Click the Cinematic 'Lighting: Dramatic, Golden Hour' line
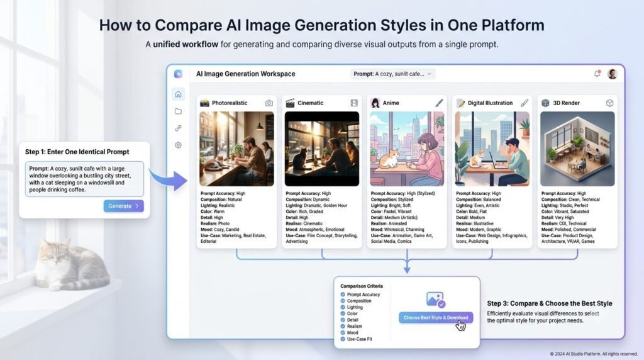This screenshot has height=360, width=644. [x=316, y=205]
